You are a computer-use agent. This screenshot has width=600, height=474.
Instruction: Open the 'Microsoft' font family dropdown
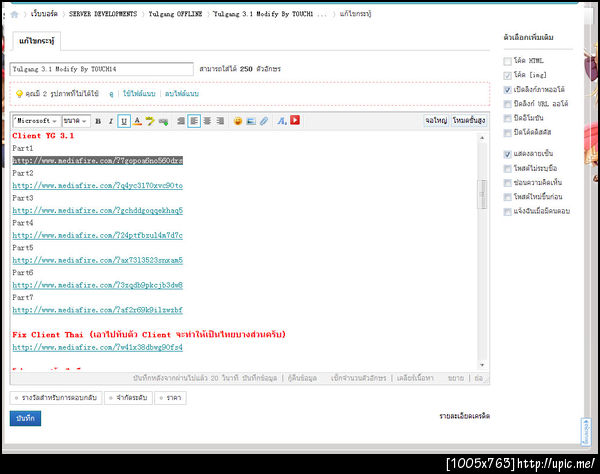click(x=36, y=121)
